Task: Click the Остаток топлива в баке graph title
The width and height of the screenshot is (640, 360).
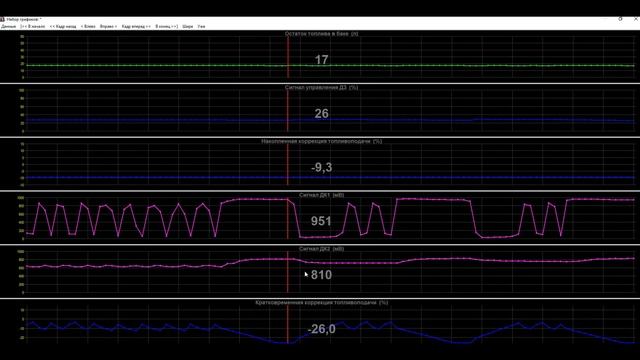Action: 322,34
